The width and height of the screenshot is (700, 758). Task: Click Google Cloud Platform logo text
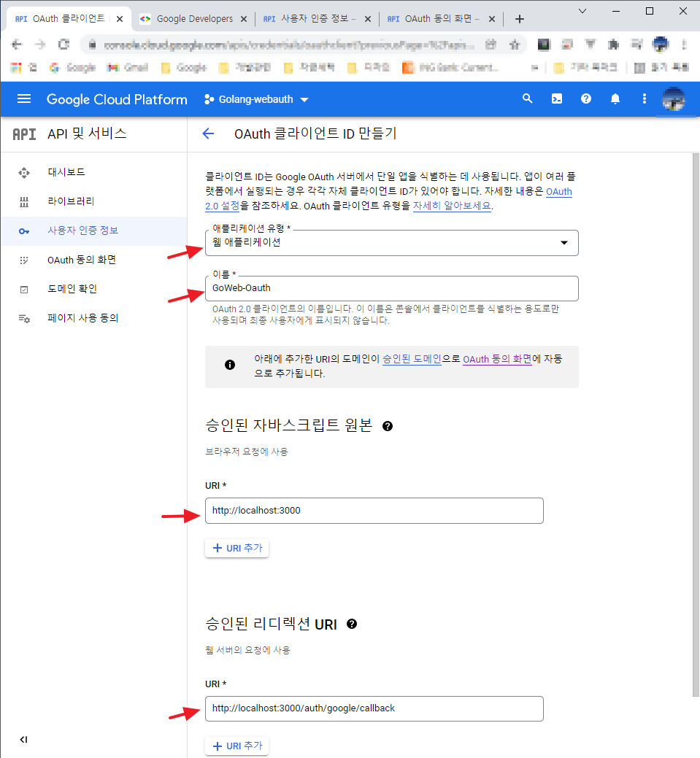(117, 100)
